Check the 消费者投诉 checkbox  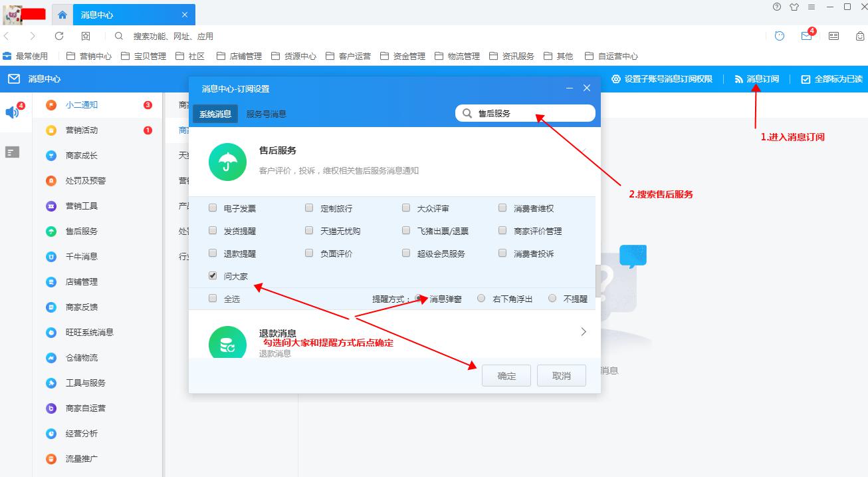[502, 253]
